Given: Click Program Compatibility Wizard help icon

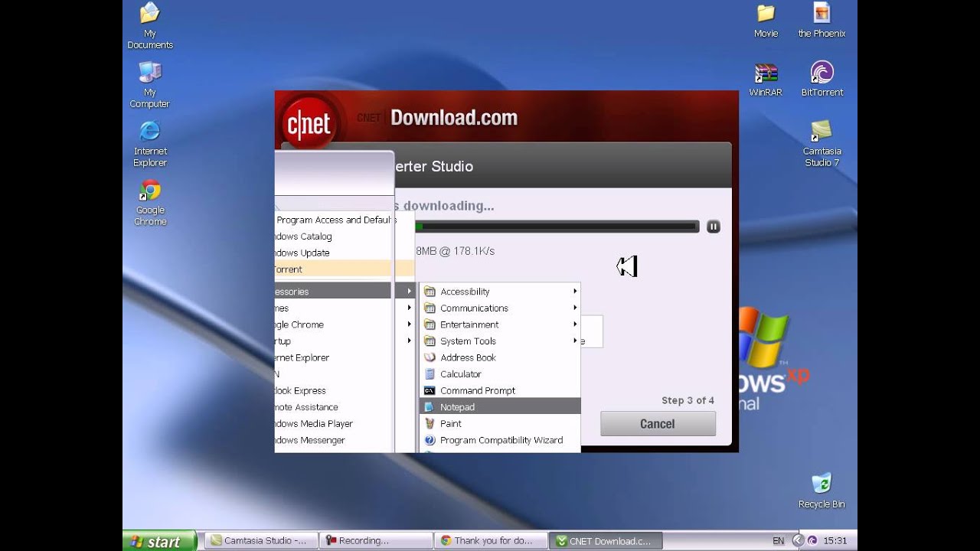Looking at the screenshot, I should click(x=430, y=440).
